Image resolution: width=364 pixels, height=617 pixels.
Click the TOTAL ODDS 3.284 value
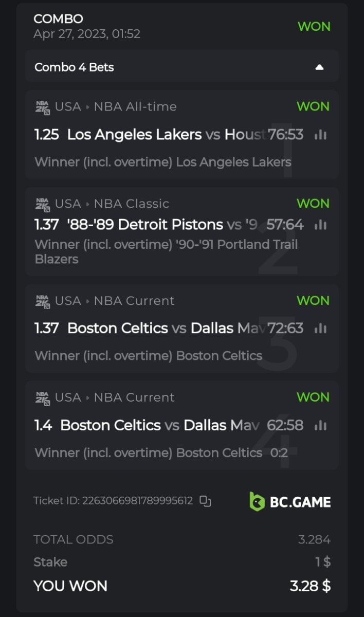point(314,539)
